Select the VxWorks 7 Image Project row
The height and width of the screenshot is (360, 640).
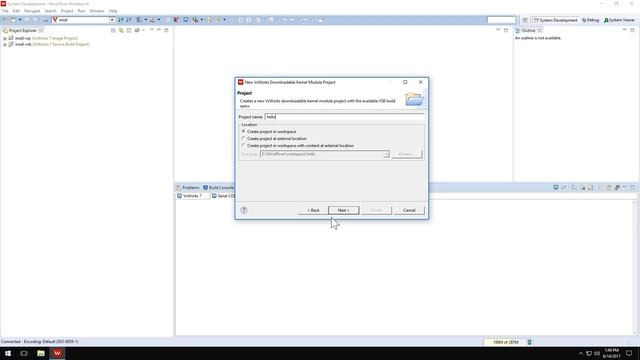click(43, 38)
